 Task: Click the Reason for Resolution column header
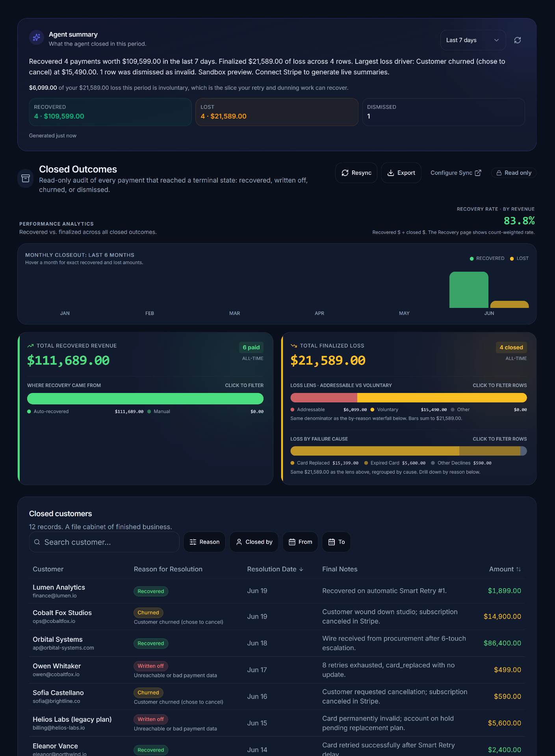click(168, 569)
